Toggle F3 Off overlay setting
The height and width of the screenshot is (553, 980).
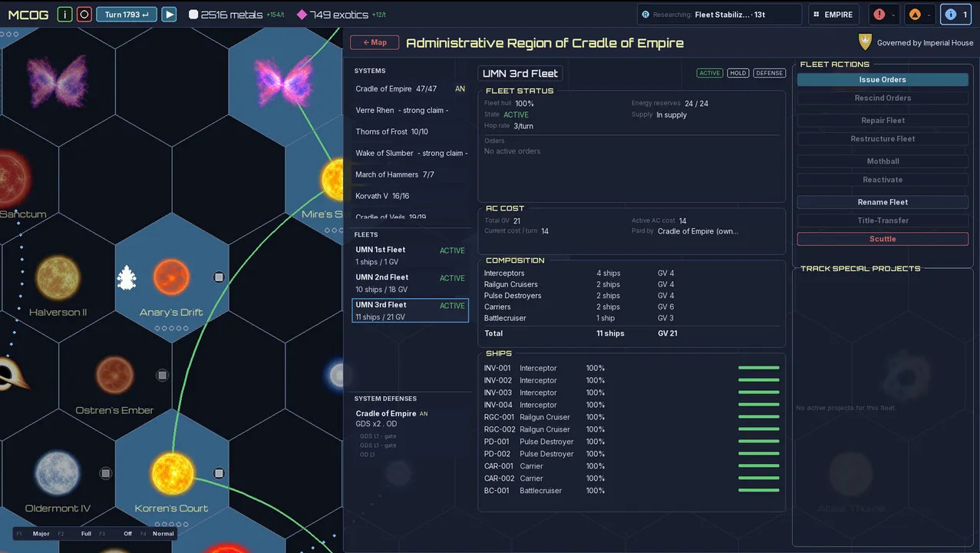point(117,534)
